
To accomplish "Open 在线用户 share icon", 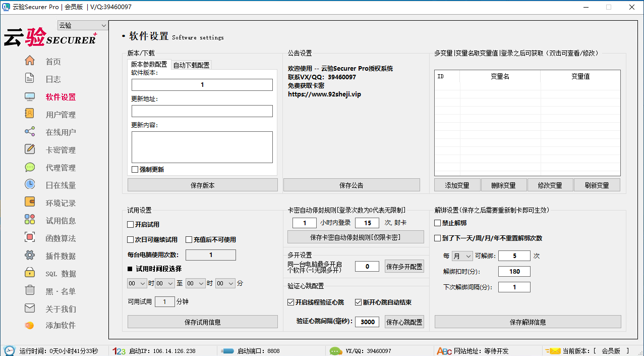I will tap(30, 132).
